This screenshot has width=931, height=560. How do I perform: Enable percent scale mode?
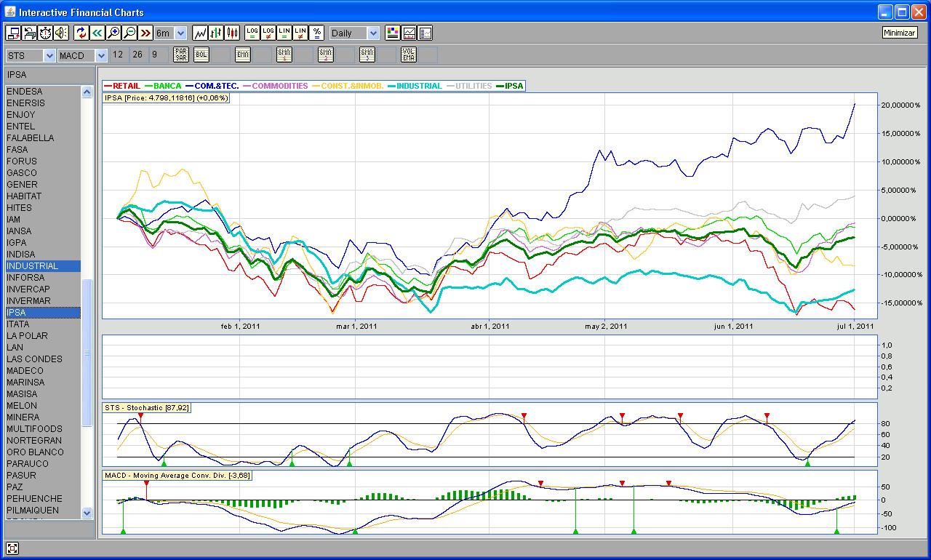click(316, 33)
